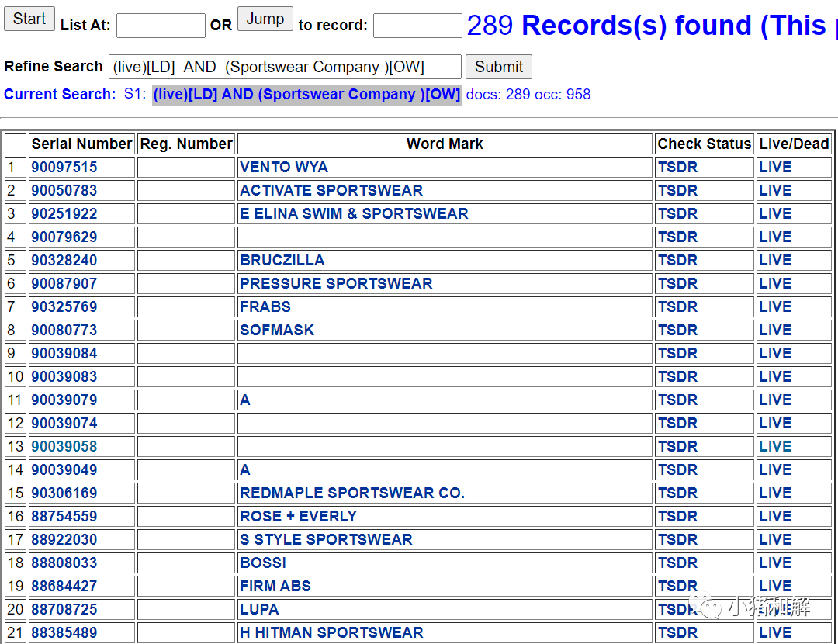Screen dimensions: 838x644
Task: Open E ELINA SWIM & SPORTSWEAR mark
Action: coord(354,214)
